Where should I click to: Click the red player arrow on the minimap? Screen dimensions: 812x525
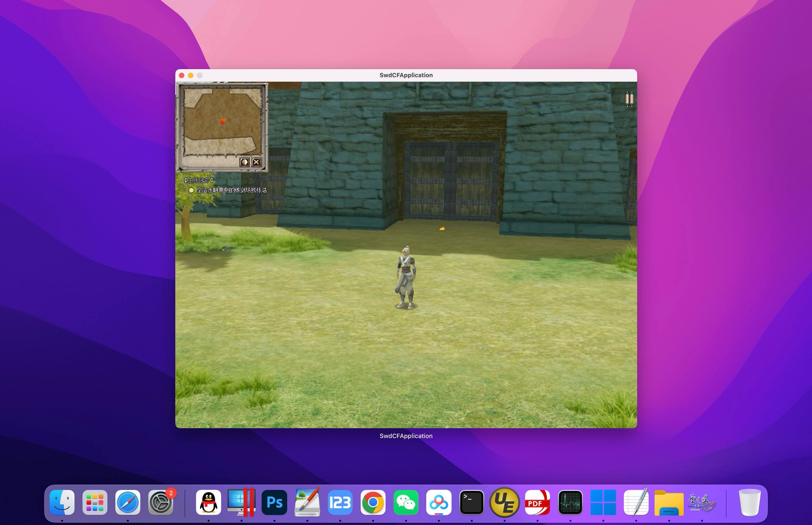click(223, 122)
